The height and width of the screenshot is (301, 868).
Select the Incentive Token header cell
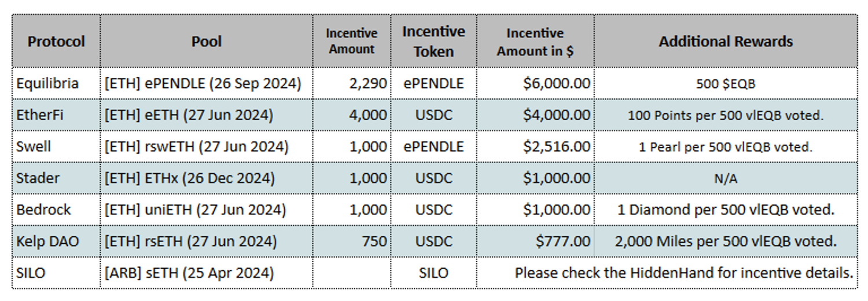(433, 42)
